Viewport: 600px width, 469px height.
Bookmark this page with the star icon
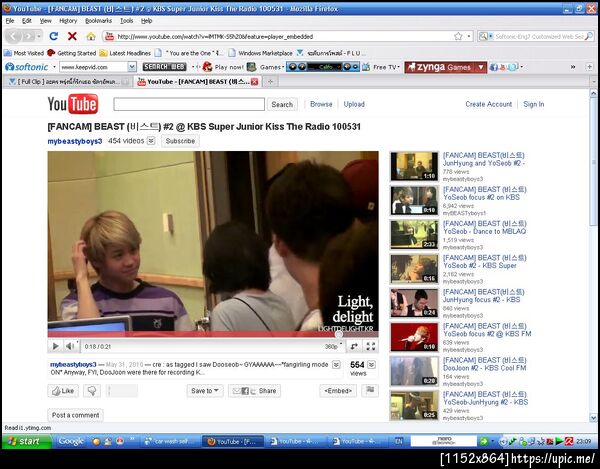458,36
